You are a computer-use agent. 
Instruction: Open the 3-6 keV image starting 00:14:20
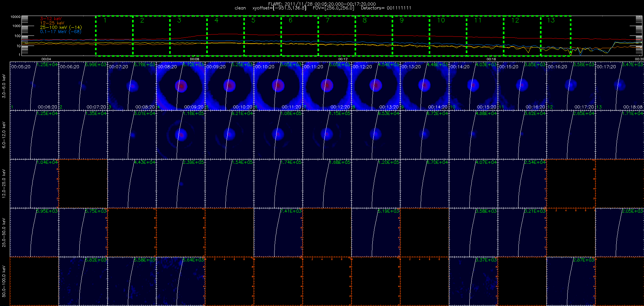473,86
